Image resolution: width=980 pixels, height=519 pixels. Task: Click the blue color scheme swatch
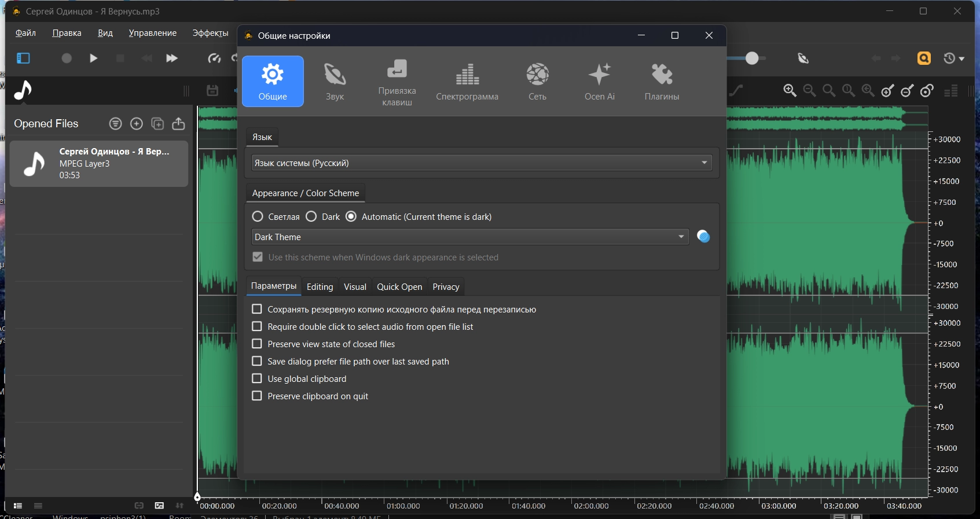703,237
